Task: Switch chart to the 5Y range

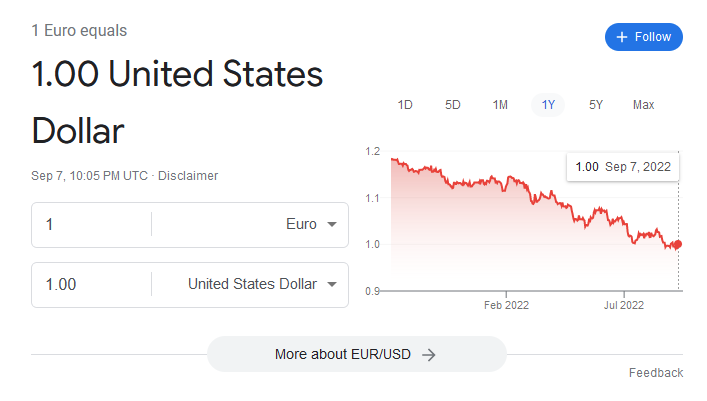Action: (x=596, y=105)
